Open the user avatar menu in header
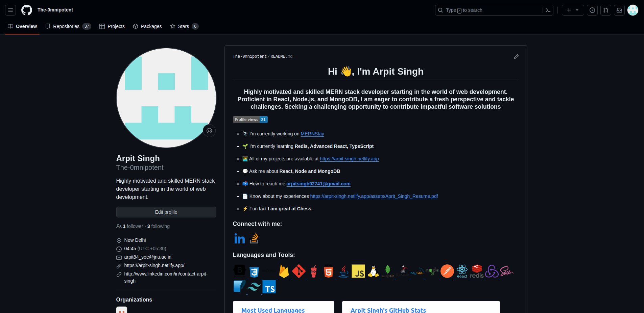The height and width of the screenshot is (313, 644). coord(633,10)
